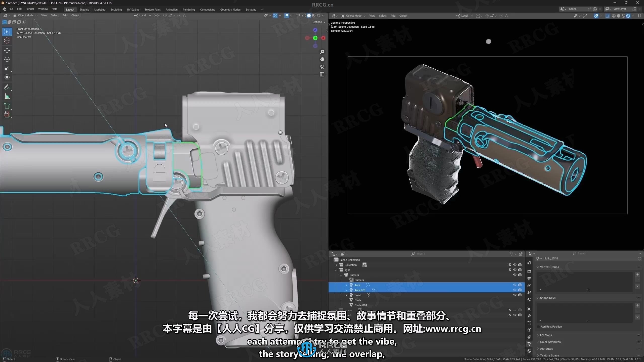Pick the Rotate tool in left viewport
The image size is (644, 362).
pos(7,59)
